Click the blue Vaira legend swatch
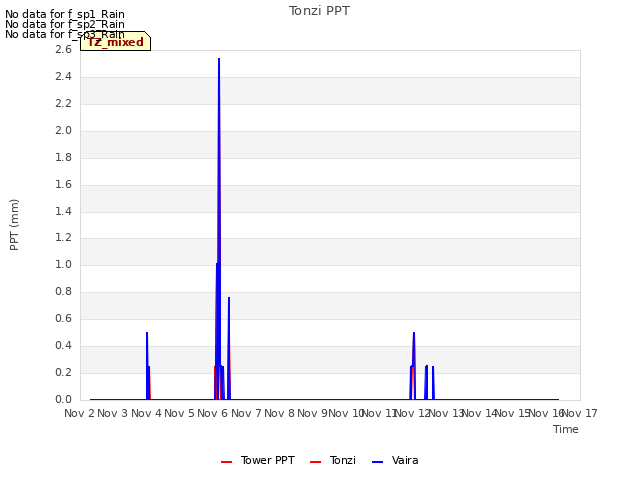640x480 pixels. click(x=378, y=462)
